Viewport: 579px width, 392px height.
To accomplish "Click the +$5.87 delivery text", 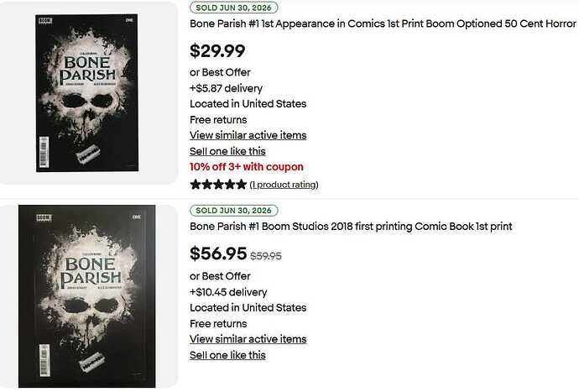I will click(226, 88).
